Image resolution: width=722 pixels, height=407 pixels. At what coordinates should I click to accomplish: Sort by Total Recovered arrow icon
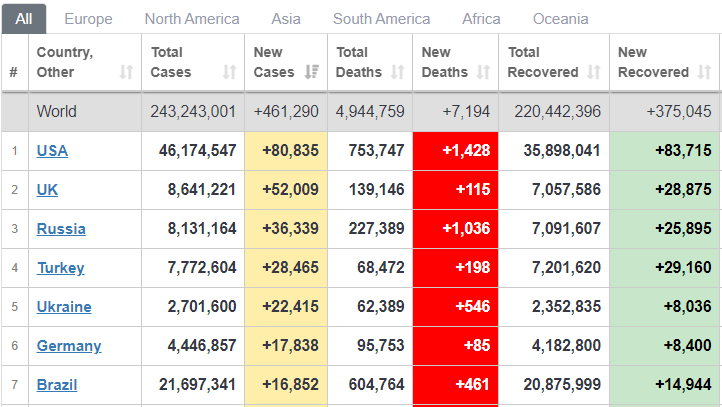[594, 72]
